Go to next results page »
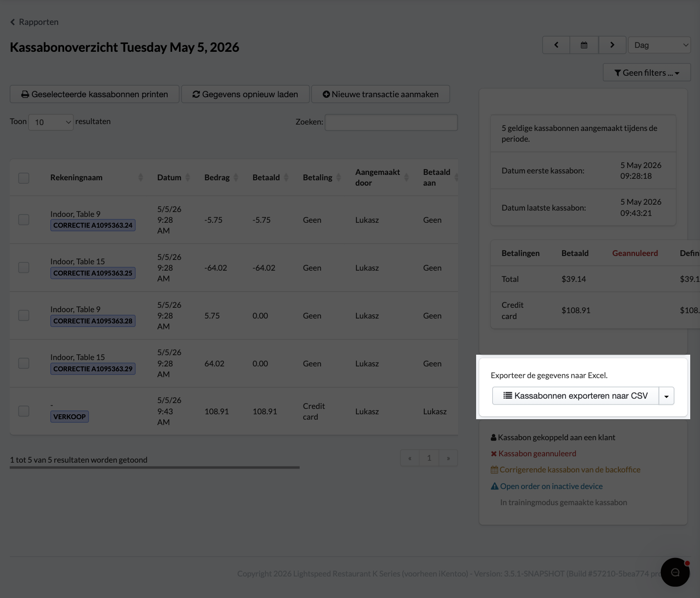700x598 pixels. 448,458
